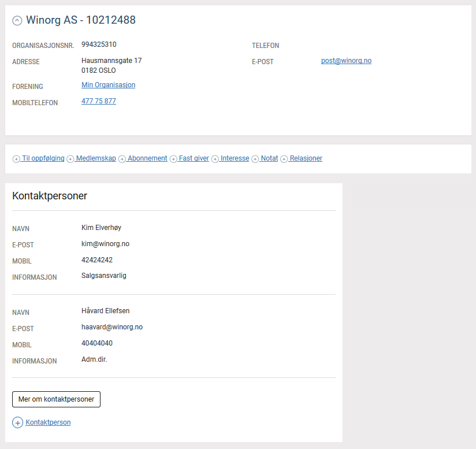Screen dimensions: 476x449
Task: Click the email kim@winorg.no
Action: point(105,244)
